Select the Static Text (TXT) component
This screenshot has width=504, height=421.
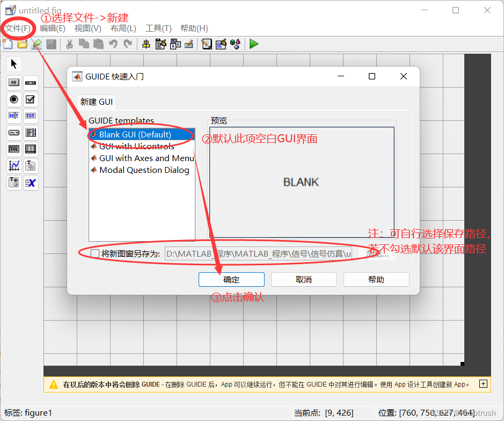[x=31, y=116]
